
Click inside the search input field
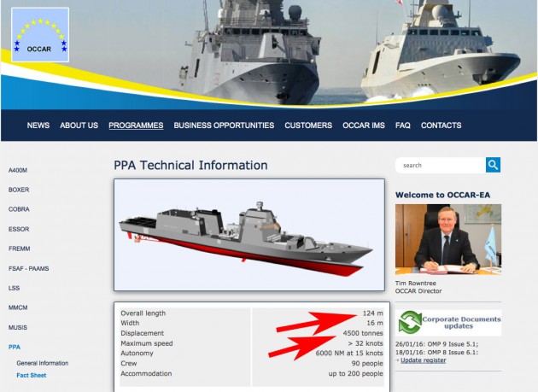(x=441, y=165)
